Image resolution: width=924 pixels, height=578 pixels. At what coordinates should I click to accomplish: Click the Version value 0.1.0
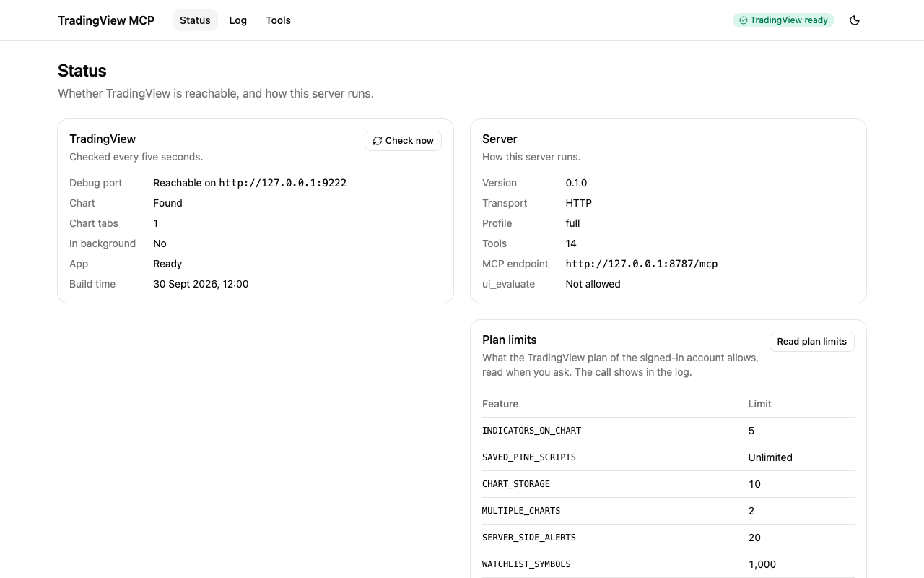tap(576, 183)
